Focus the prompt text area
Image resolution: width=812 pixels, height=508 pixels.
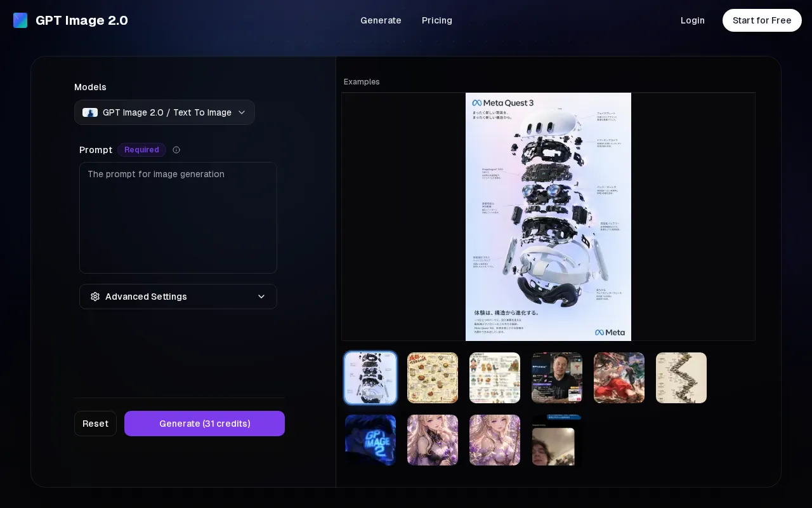point(178,218)
